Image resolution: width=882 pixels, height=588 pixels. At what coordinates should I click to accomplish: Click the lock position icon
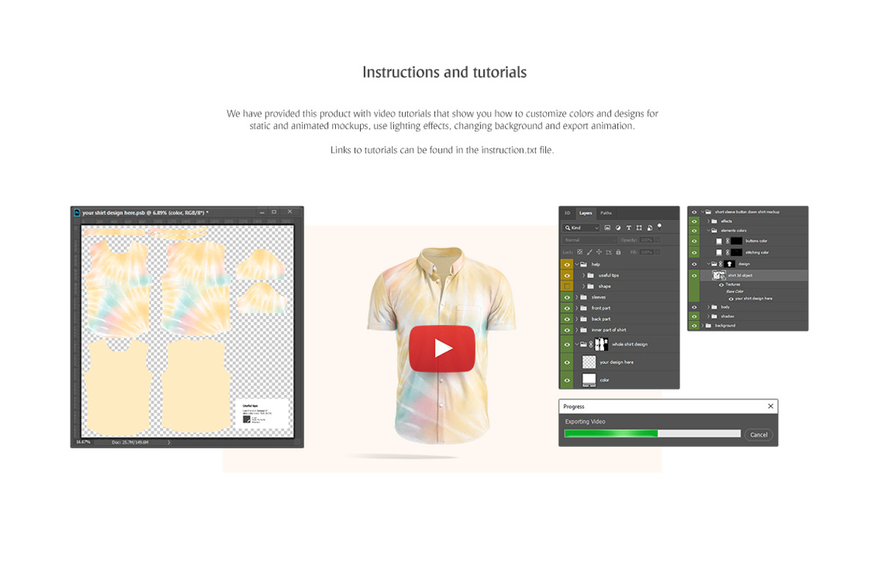pos(599,252)
